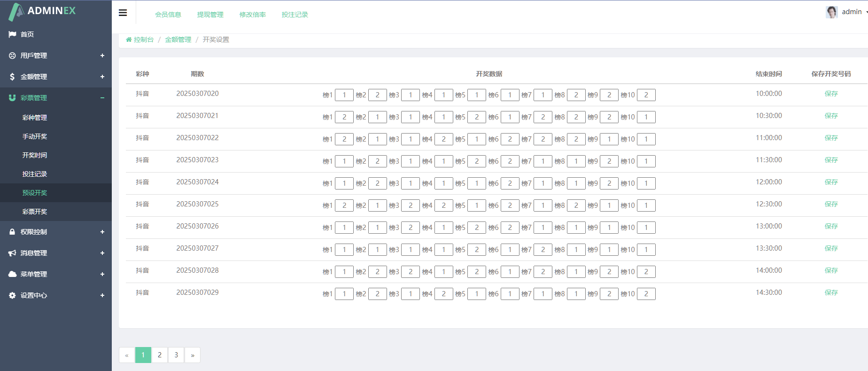Go to page 2 of results
The image size is (868, 371).
click(x=160, y=355)
